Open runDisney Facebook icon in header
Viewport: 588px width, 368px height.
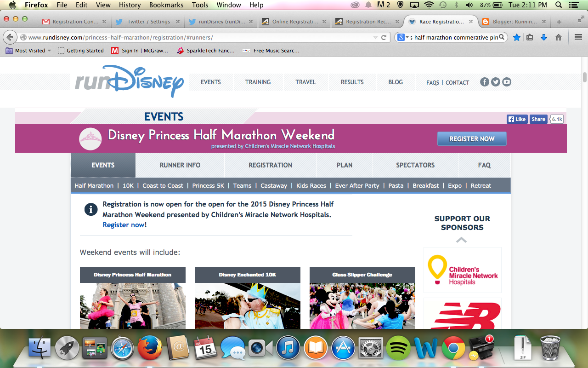tap(485, 82)
